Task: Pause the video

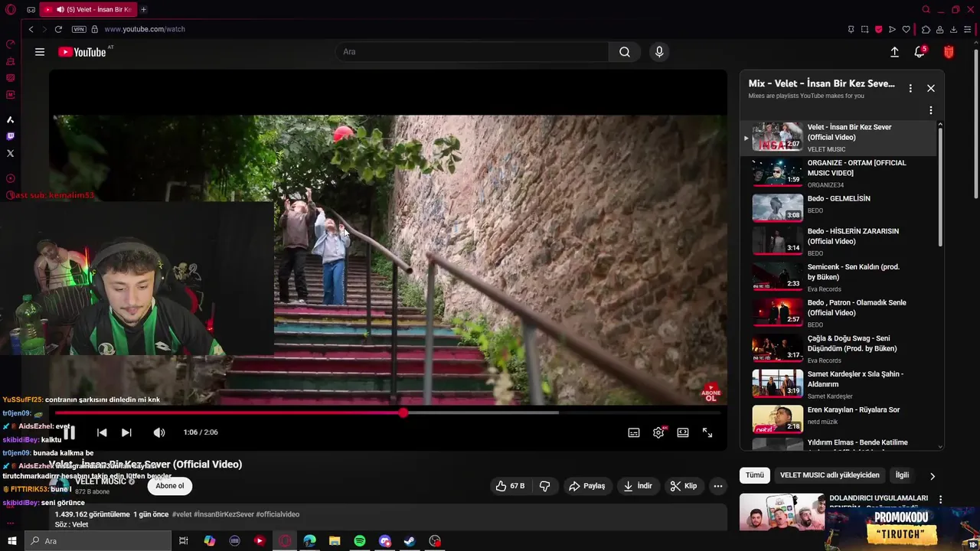Action: [x=69, y=432]
